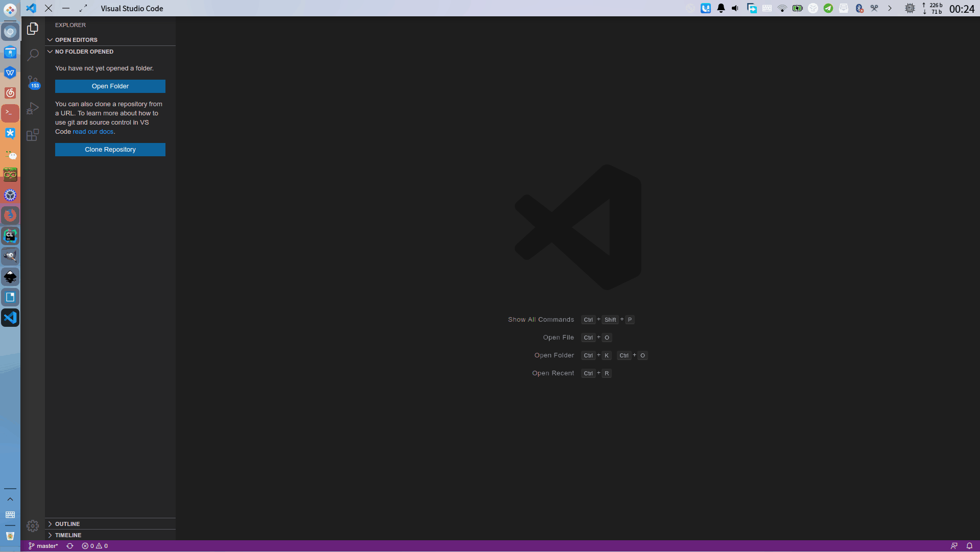Expand the dock's upward chevron
This screenshot has height=552, width=980.
[x=10, y=499]
